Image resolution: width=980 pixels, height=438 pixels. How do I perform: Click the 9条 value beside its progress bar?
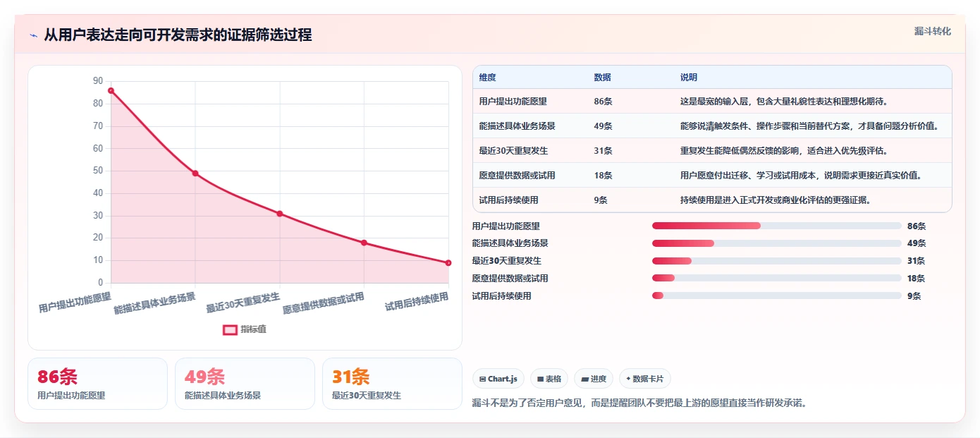[x=914, y=296]
